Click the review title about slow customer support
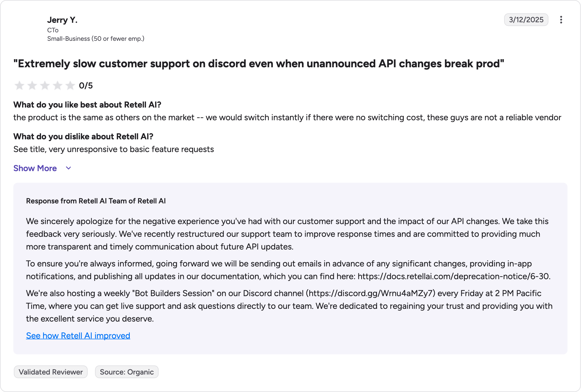 (x=259, y=64)
